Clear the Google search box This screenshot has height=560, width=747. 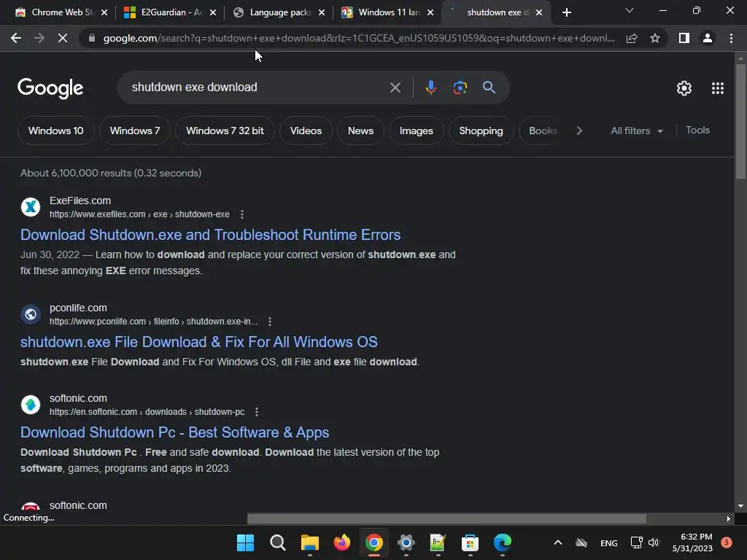coord(395,87)
